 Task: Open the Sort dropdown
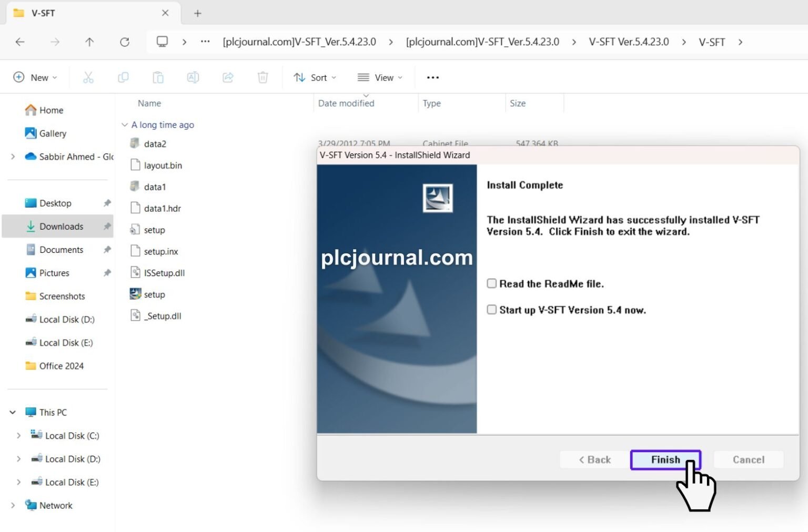coord(315,78)
